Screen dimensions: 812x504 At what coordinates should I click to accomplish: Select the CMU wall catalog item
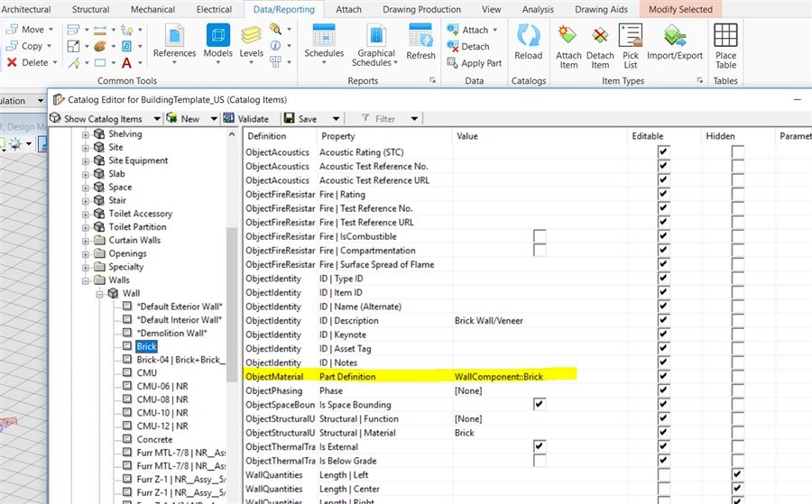click(146, 372)
